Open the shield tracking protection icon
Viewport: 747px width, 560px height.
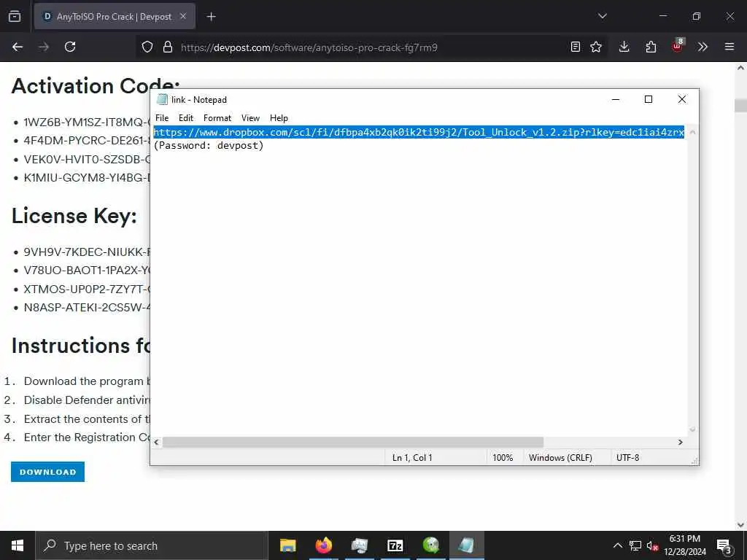[147, 47]
